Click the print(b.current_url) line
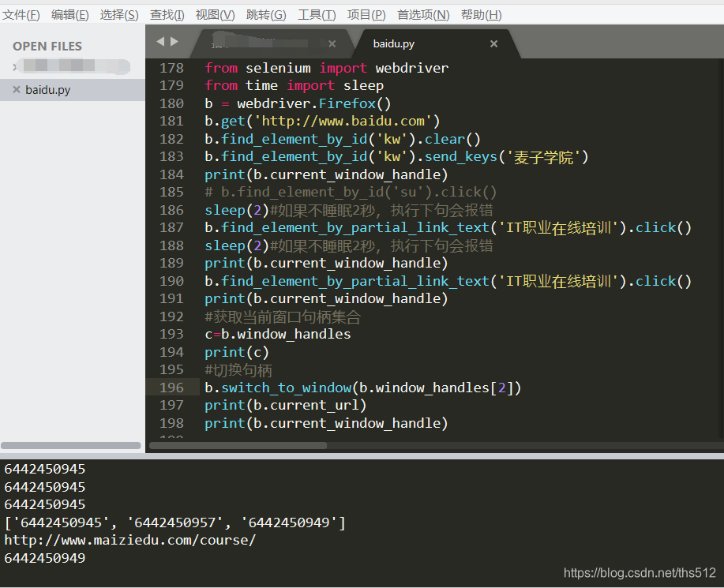724x588 pixels. click(x=285, y=405)
